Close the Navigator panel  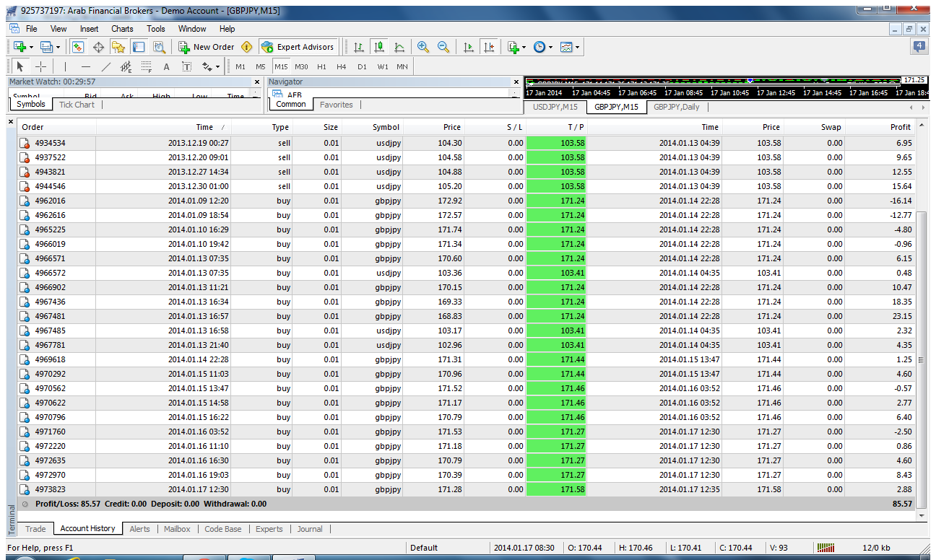(516, 82)
